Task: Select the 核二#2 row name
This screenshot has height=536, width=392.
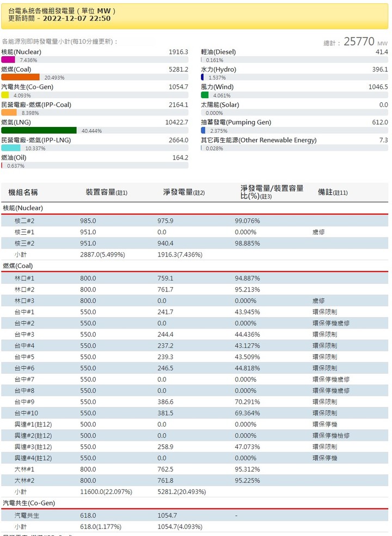Action: click(24, 221)
